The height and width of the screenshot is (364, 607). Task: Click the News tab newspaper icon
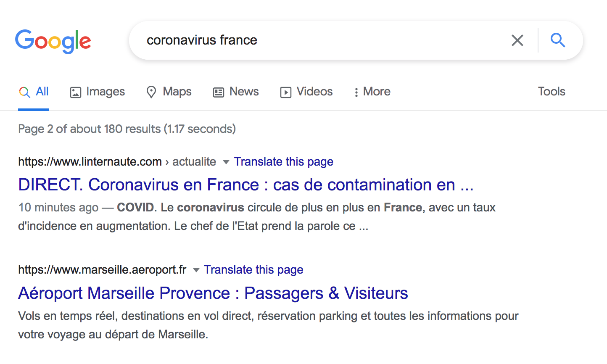tap(219, 92)
